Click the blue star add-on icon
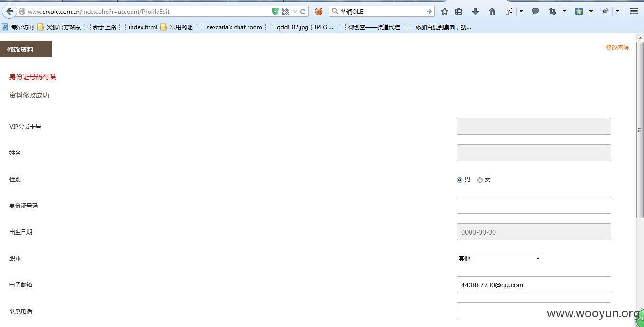This screenshot has width=644, height=327. tap(579, 11)
